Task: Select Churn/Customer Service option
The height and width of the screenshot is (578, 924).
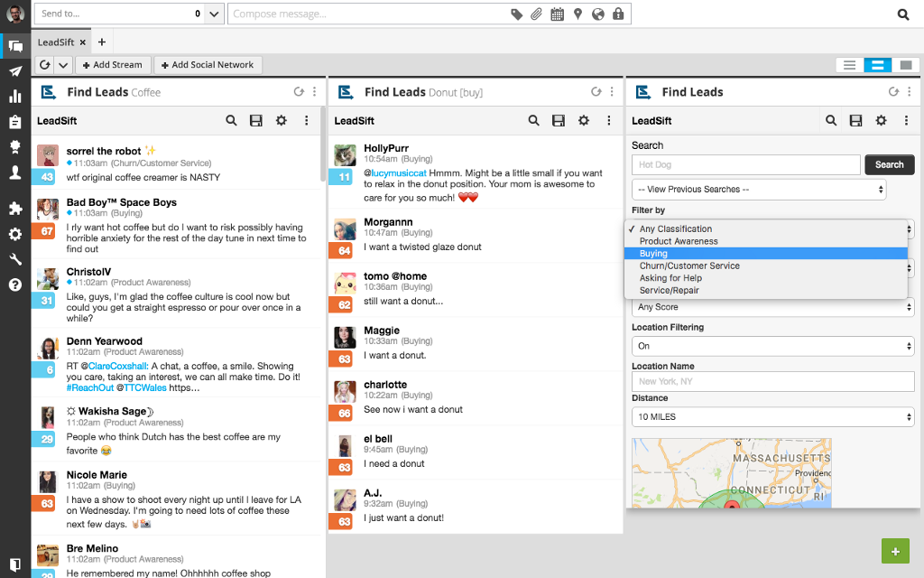Action: click(766, 266)
